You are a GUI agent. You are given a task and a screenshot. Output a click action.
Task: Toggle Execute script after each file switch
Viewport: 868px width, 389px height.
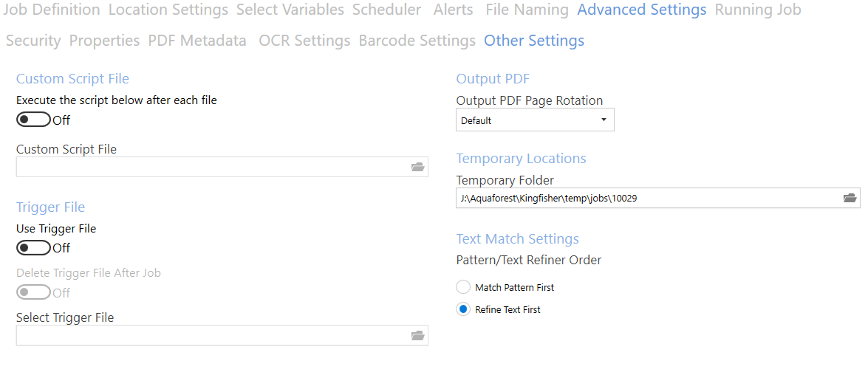tap(33, 120)
